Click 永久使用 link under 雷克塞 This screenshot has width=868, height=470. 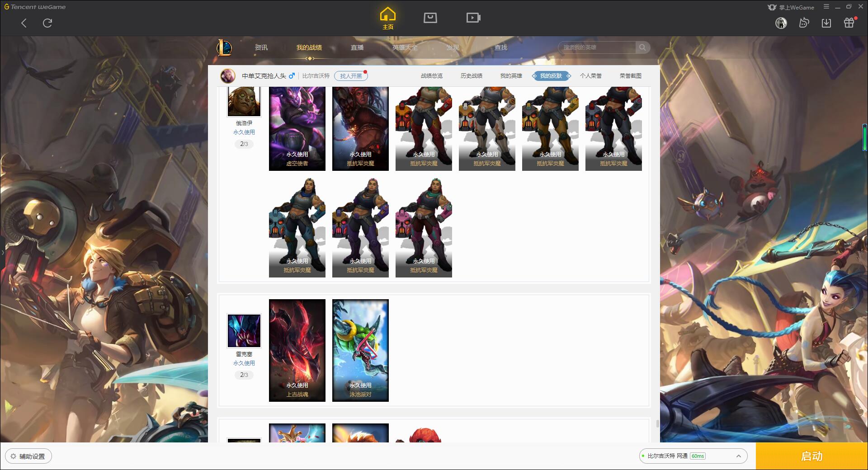point(244,363)
